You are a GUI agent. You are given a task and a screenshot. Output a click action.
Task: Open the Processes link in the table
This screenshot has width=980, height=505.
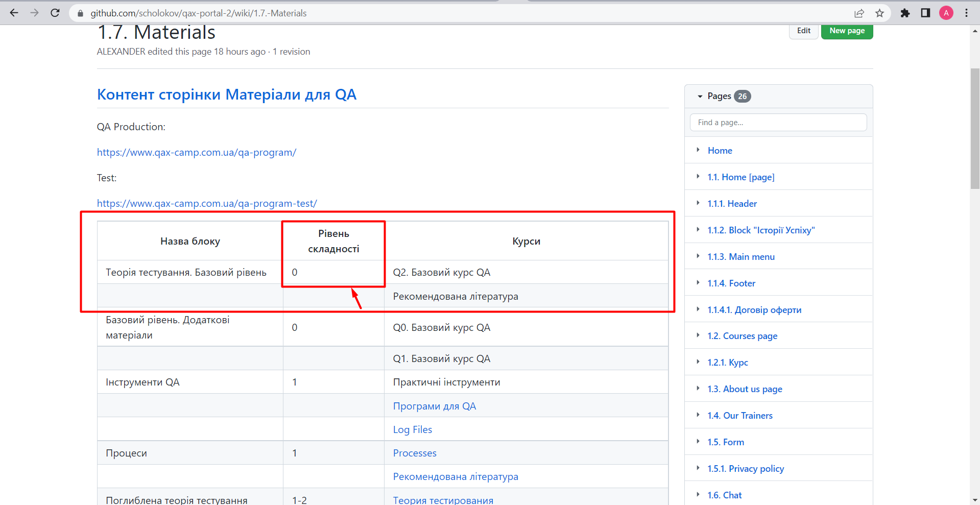pyautogui.click(x=415, y=452)
